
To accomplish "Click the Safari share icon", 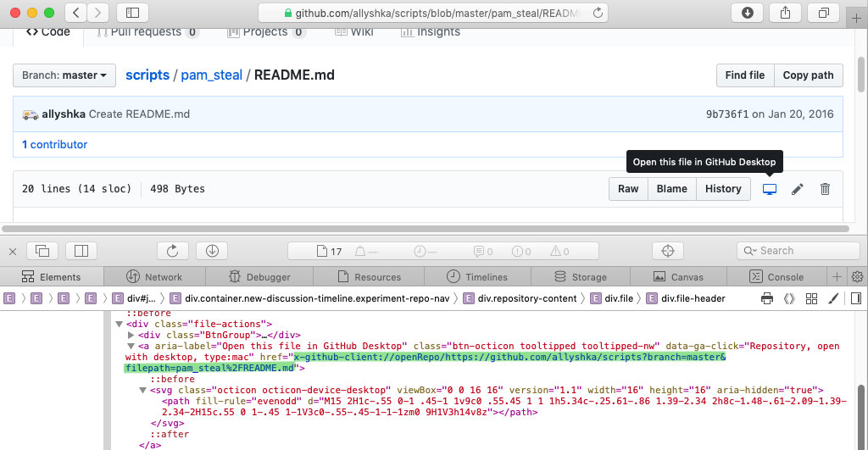I will (785, 13).
